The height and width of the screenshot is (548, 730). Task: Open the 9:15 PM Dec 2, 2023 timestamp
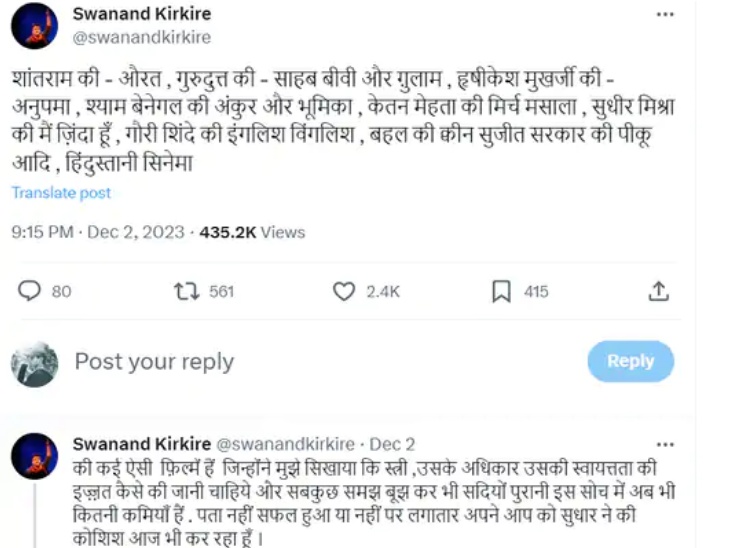pyautogui.click(x=98, y=232)
